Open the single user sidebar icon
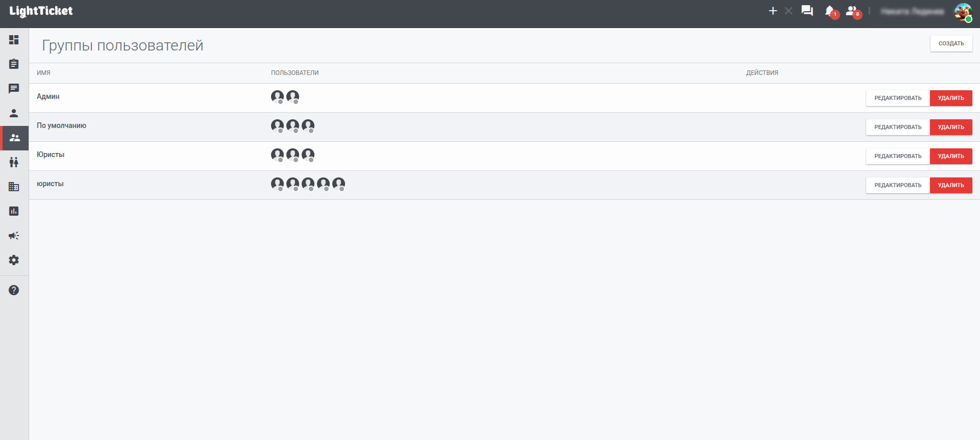This screenshot has height=440, width=980. pos(14,113)
